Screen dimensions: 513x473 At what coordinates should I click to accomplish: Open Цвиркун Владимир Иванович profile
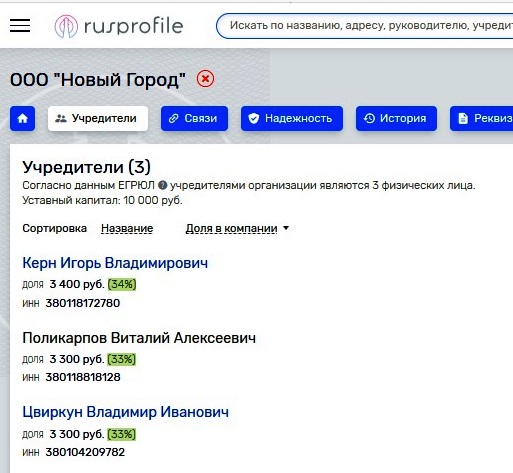(x=126, y=412)
